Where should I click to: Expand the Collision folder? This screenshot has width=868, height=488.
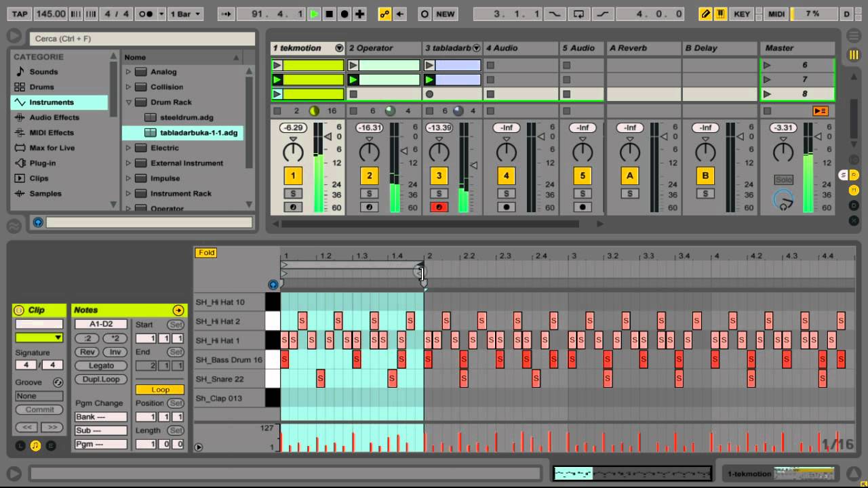128,87
